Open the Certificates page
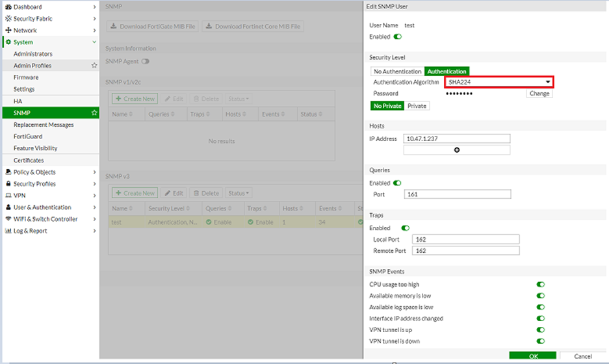 coord(29,161)
